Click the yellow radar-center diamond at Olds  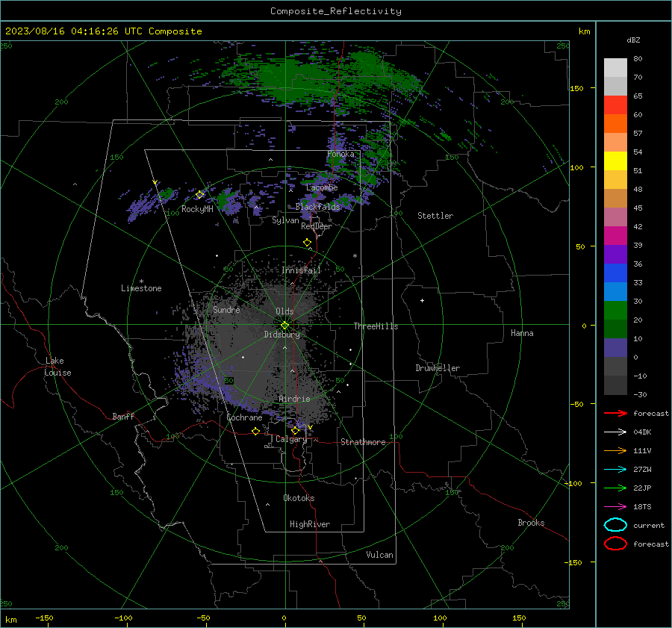click(284, 326)
